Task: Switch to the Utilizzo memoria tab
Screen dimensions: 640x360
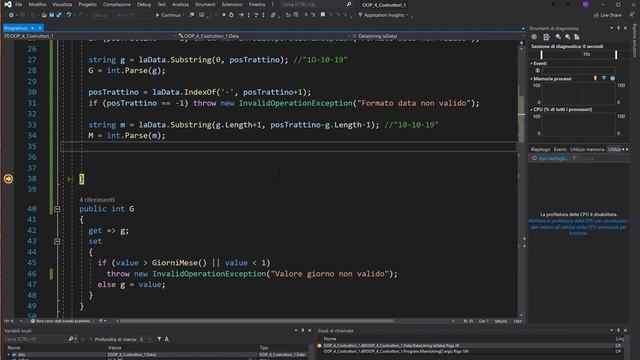Action: 587,149
